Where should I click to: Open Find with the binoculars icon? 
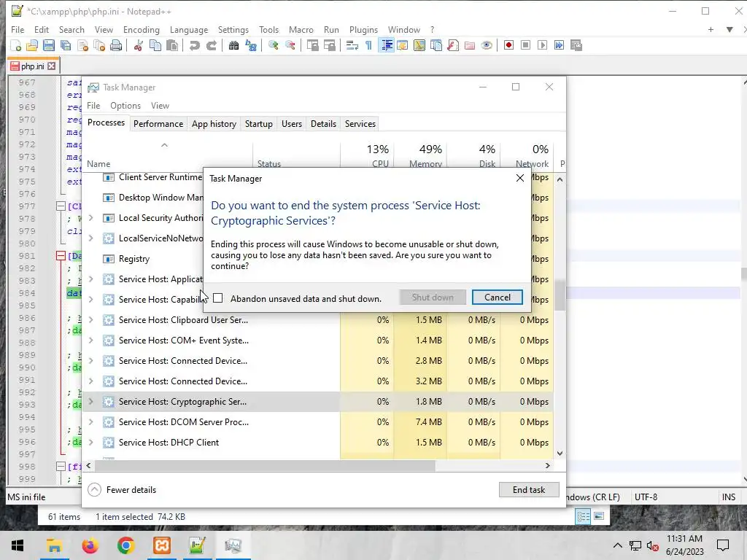[x=233, y=45]
